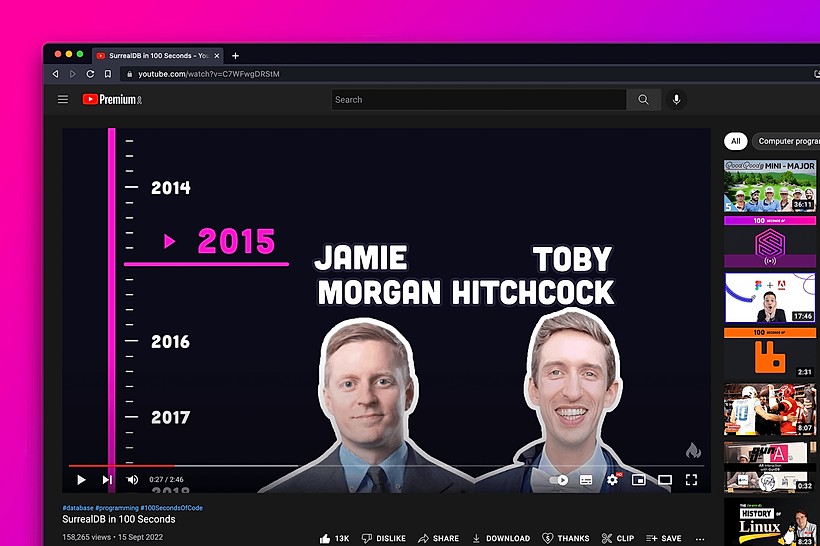Go forward with browser forward arrow
This screenshot has height=546, width=820.
point(73,74)
